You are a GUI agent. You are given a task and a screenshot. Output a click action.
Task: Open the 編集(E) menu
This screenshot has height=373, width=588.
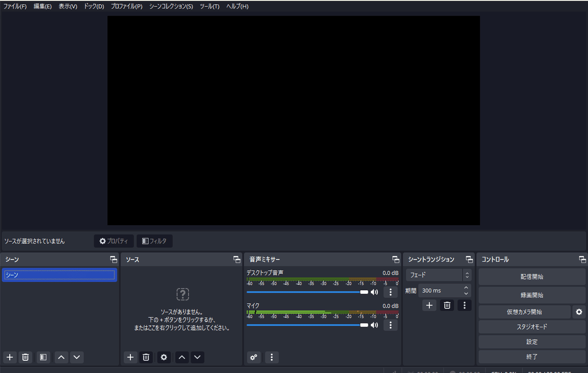[43, 6]
